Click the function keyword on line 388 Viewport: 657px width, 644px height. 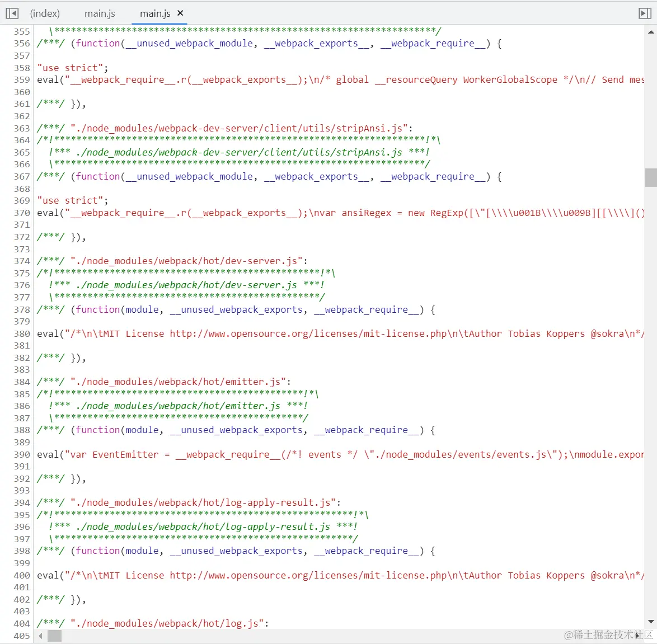[97, 430]
